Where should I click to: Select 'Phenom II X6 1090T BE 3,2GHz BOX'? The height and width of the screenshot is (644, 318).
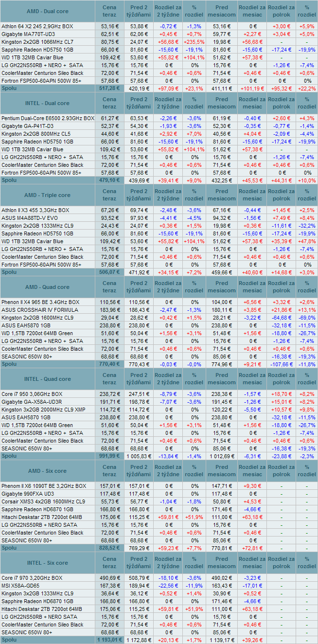44,486
